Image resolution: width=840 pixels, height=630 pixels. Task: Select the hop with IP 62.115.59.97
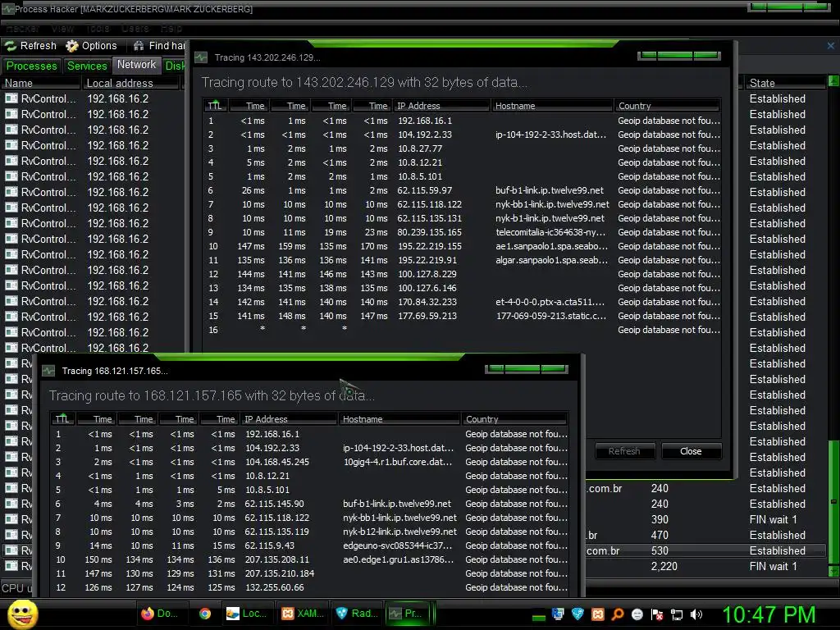463,190
